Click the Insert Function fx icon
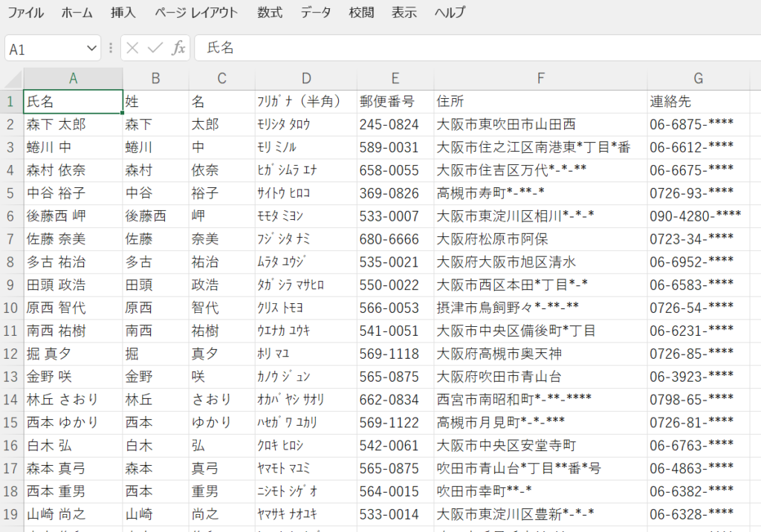Image resolution: width=761 pixels, height=532 pixels. point(178,48)
